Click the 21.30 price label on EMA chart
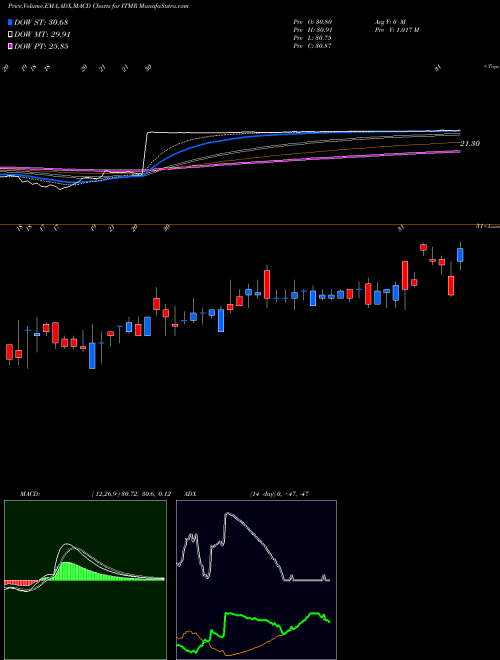 click(x=470, y=144)
